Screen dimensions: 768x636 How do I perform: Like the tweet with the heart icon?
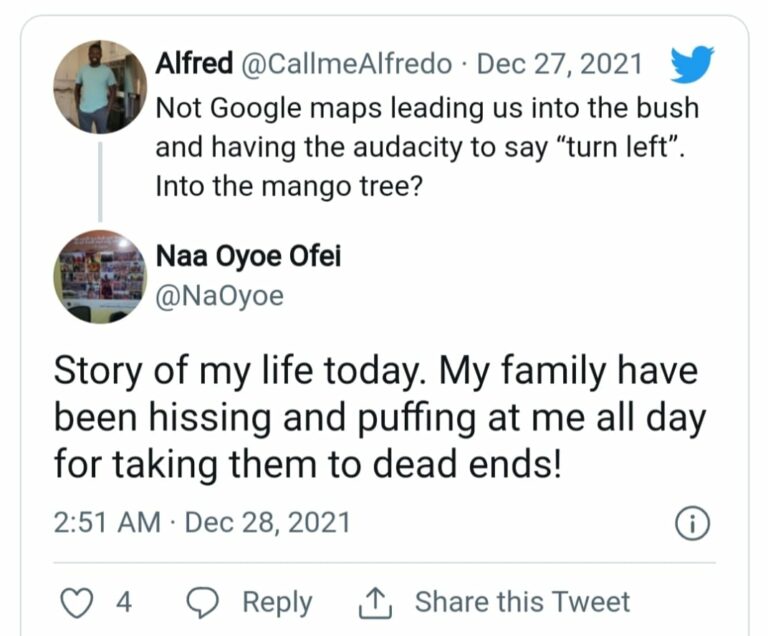pos(76,602)
